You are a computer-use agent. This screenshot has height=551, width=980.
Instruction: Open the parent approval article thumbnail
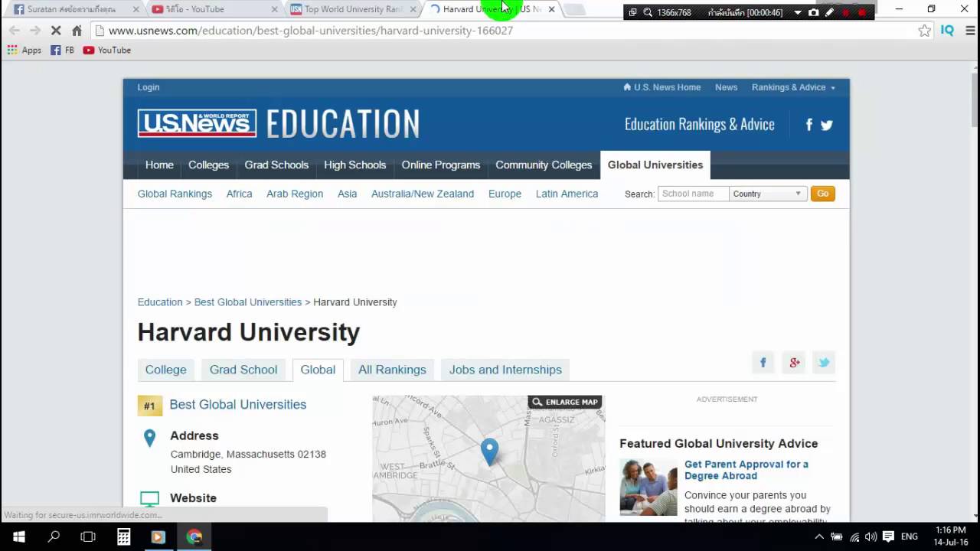[x=648, y=487]
